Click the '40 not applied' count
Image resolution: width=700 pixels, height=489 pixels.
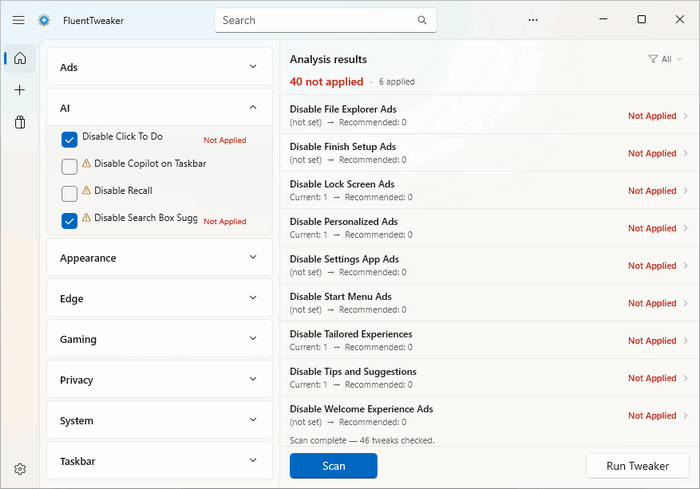pos(326,82)
